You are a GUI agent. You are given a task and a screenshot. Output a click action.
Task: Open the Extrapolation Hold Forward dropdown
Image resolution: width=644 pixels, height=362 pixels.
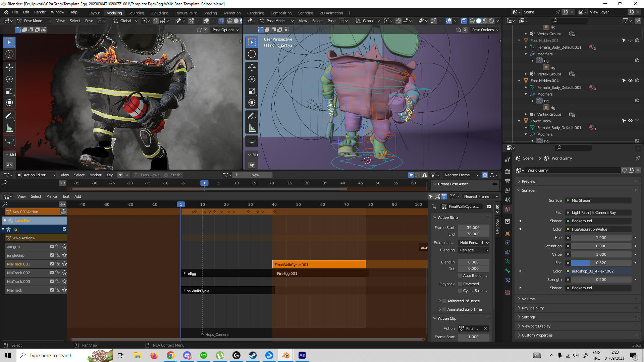click(x=474, y=243)
